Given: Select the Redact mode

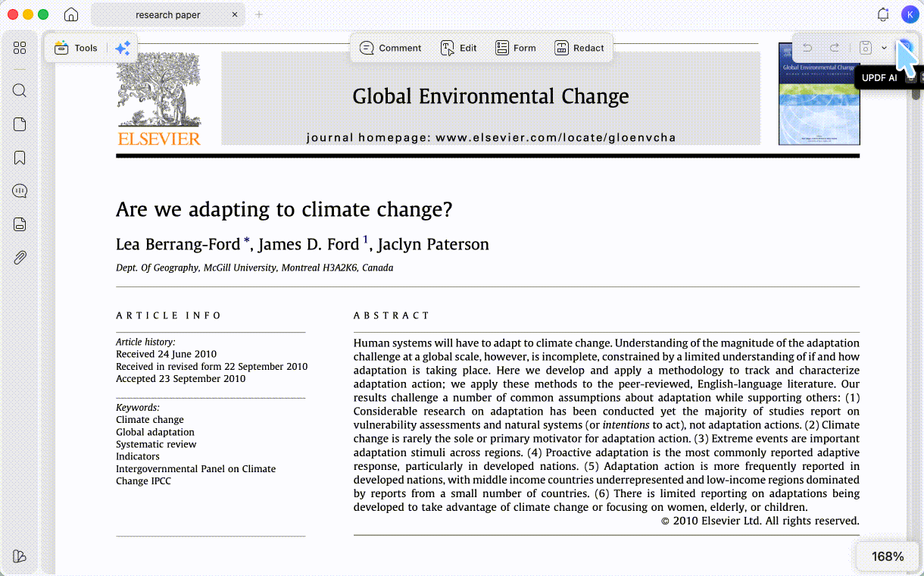Looking at the screenshot, I should tap(579, 48).
